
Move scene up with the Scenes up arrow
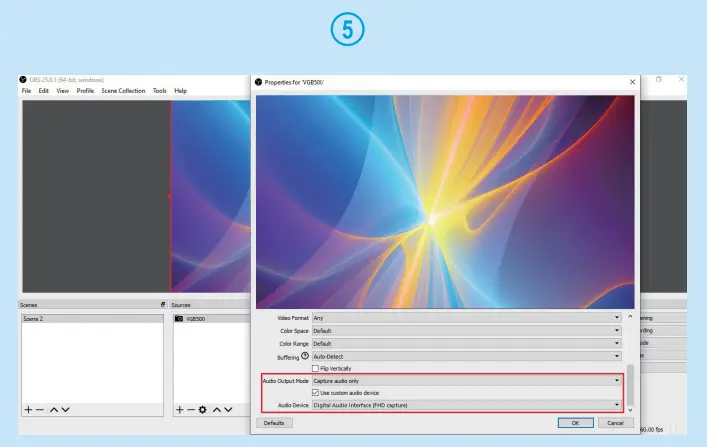click(54, 410)
